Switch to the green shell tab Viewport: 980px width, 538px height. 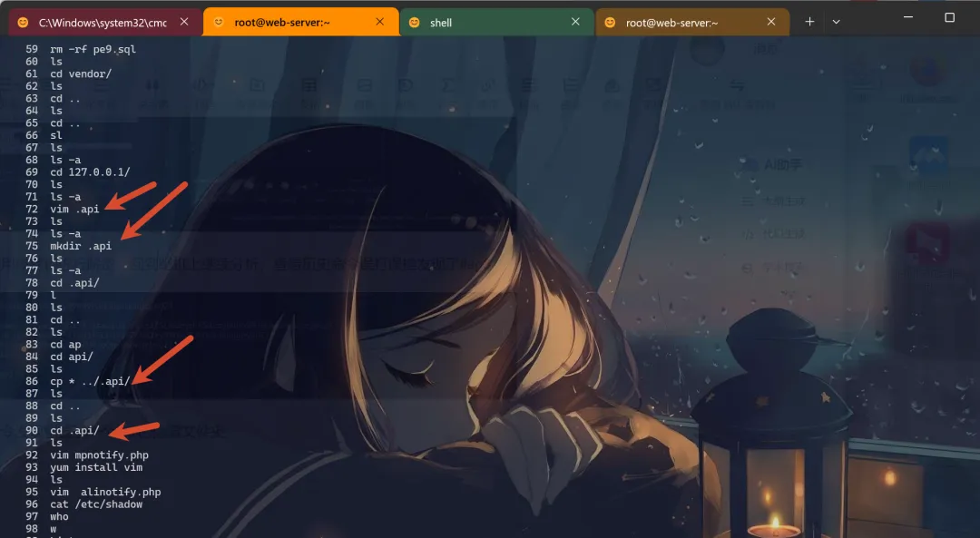pyautogui.click(x=496, y=23)
